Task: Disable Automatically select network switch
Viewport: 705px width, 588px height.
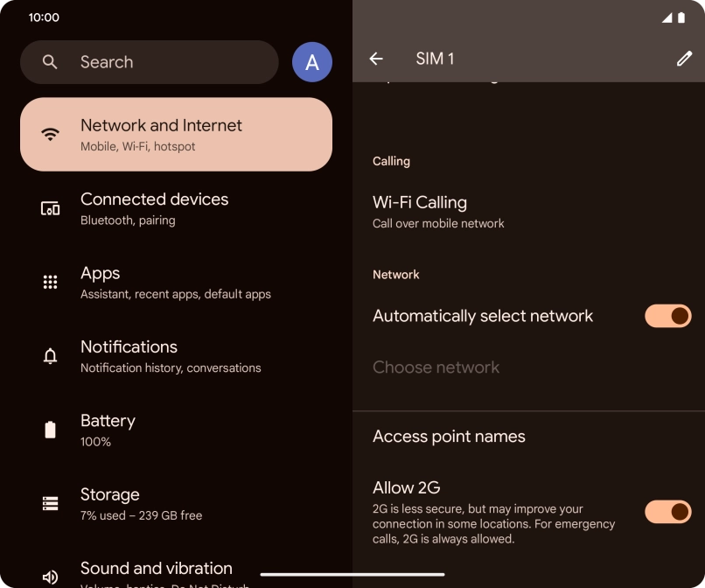Action: 667,316
